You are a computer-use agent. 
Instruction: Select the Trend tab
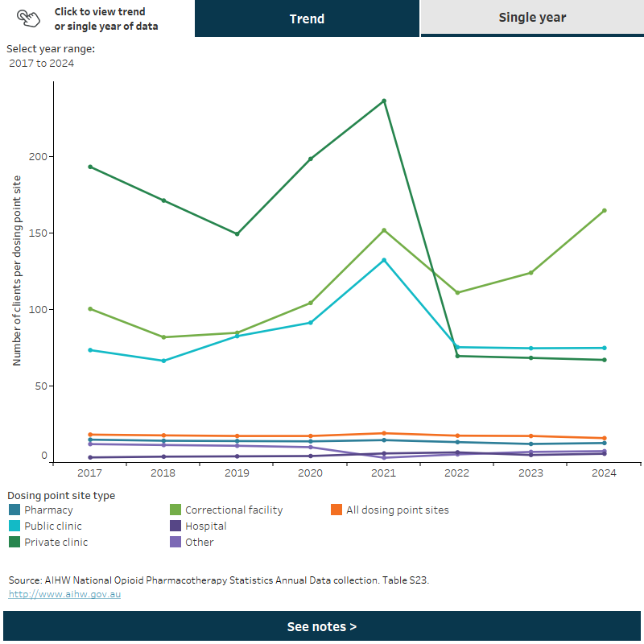point(306,18)
